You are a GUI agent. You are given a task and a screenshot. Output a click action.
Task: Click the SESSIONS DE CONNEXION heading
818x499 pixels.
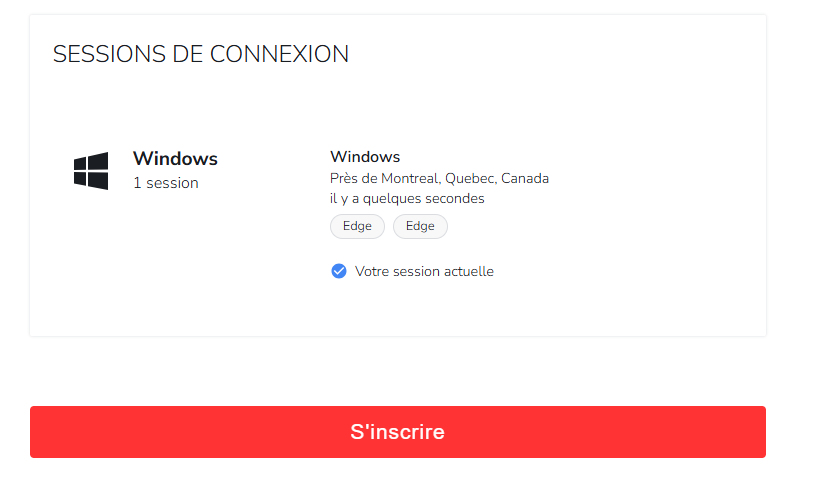(201, 54)
